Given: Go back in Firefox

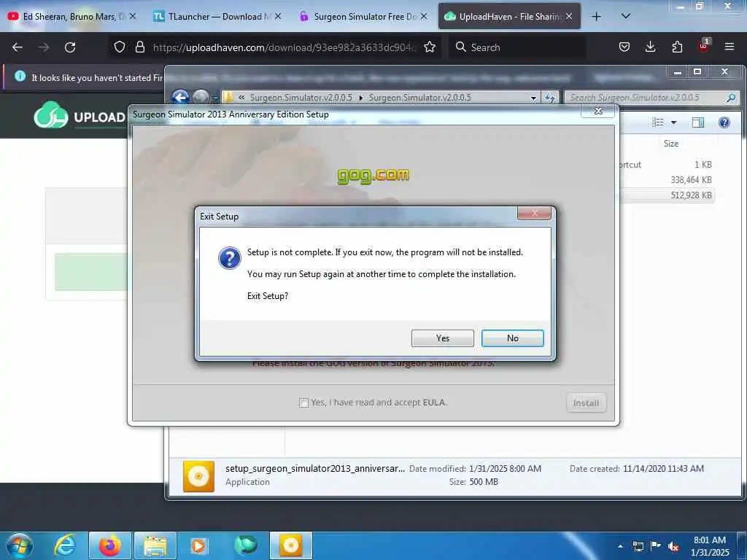Looking at the screenshot, I should pyautogui.click(x=18, y=47).
